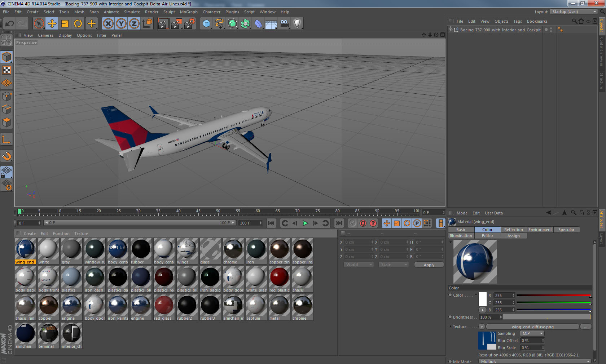The height and width of the screenshot is (364, 606).
Task: Enable Points mode icon
Action: [7, 96]
